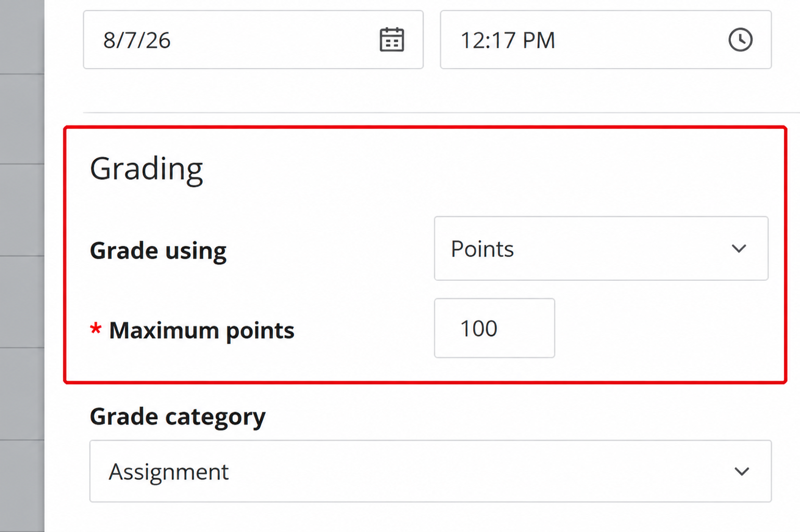Click the Grade category label
Viewport: 800px width, 532px height.
click(177, 417)
